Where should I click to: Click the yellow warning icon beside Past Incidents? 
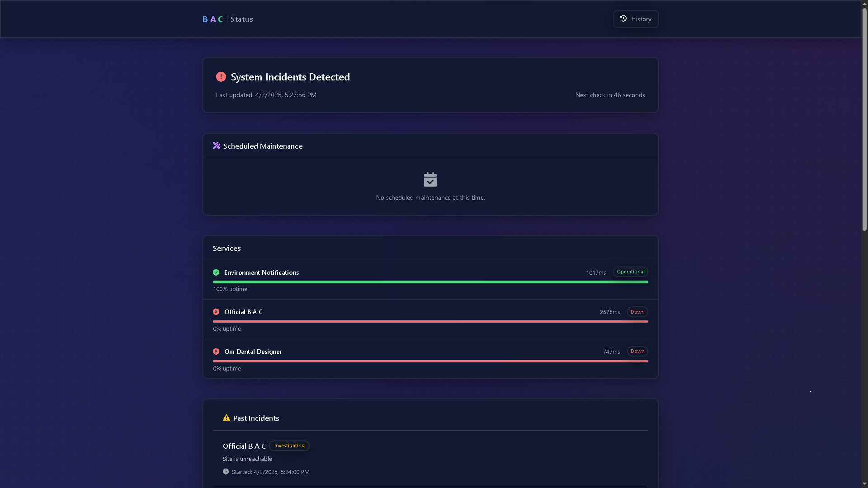click(x=226, y=418)
